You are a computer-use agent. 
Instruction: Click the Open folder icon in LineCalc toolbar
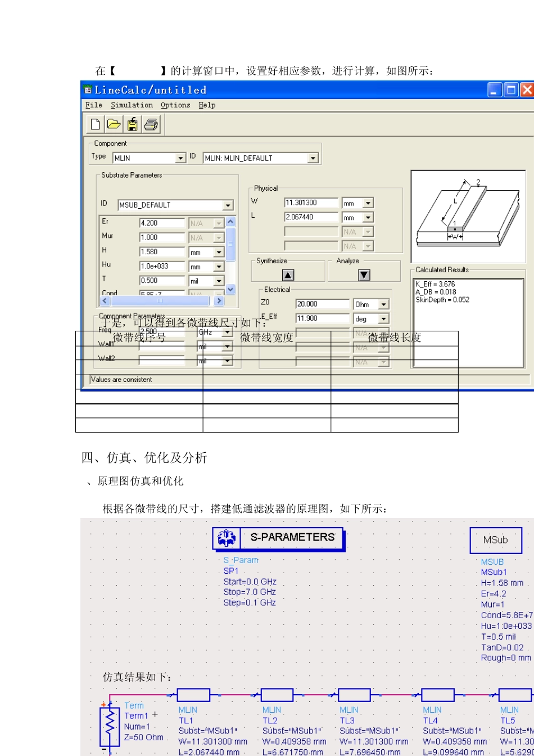click(x=114, y=124)
